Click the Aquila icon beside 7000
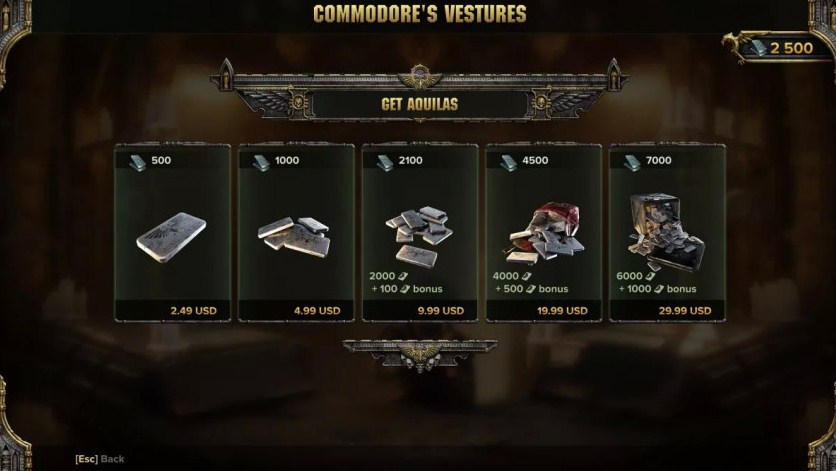 (632, 162)
